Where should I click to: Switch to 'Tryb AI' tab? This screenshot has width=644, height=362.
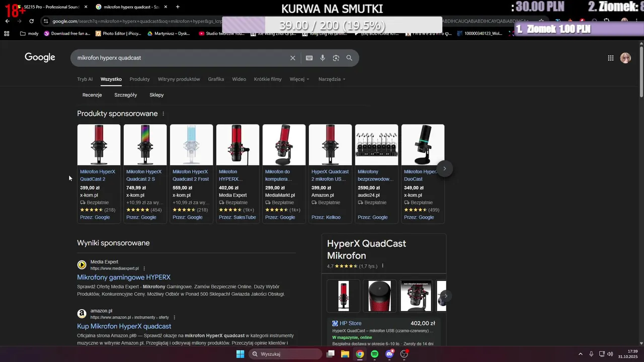85,79
